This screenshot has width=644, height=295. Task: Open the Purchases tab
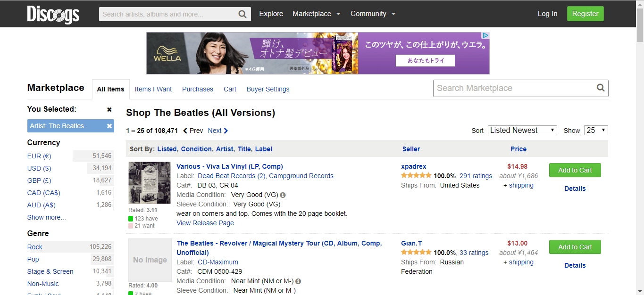click(x=198, y=89)
